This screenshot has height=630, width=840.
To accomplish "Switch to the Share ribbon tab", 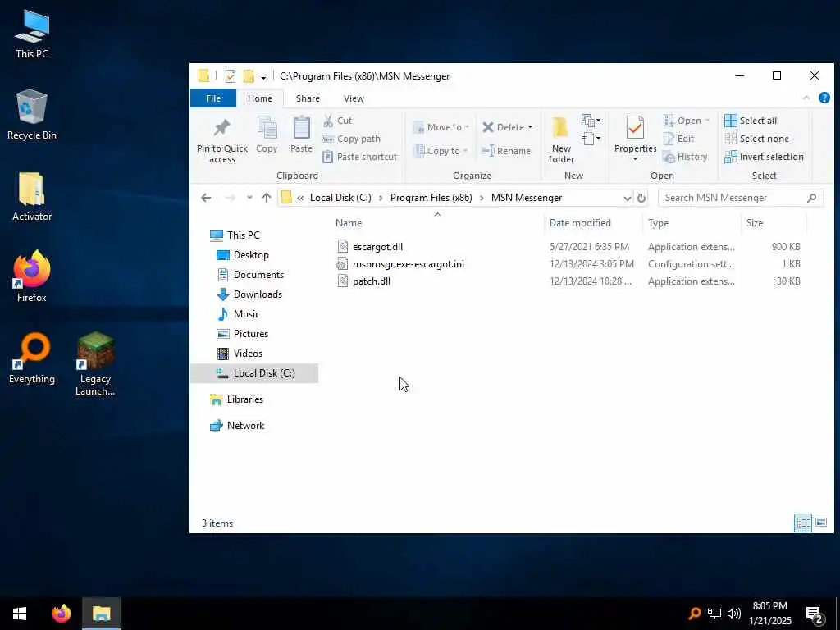I will (308, 98).
